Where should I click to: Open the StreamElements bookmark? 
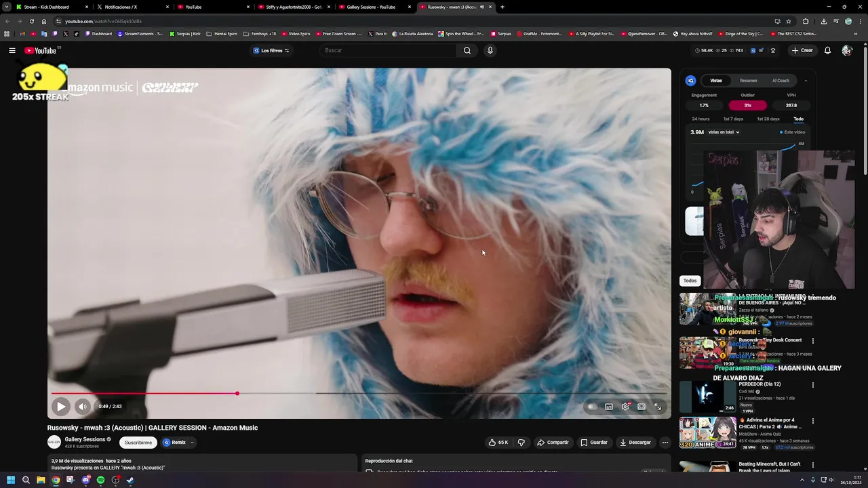pos(140,33)
